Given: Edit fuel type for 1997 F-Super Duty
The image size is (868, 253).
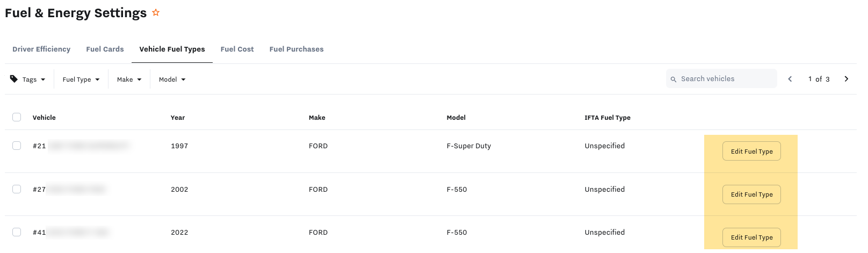Looking at the screenshot, I should [x=751, y=151].
